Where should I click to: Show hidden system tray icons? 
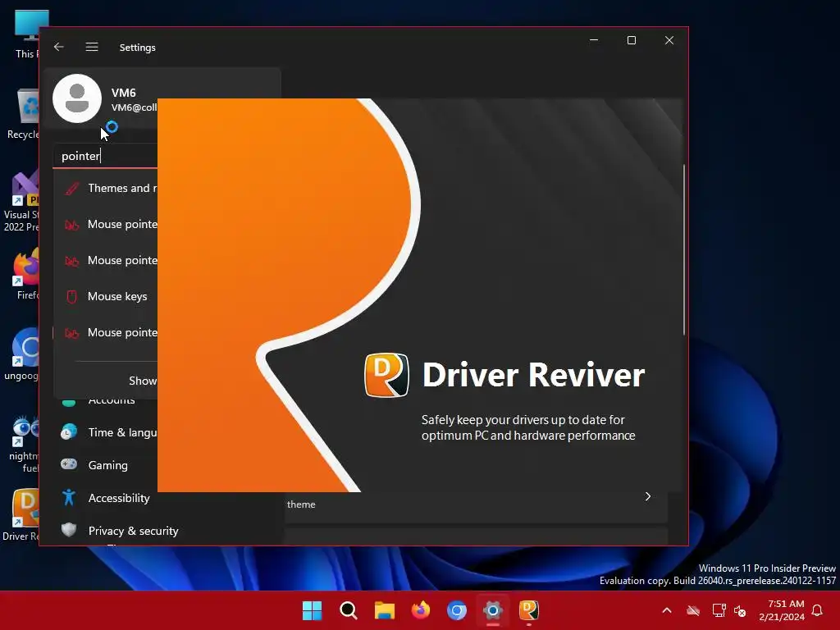click(x=667, y=610)
